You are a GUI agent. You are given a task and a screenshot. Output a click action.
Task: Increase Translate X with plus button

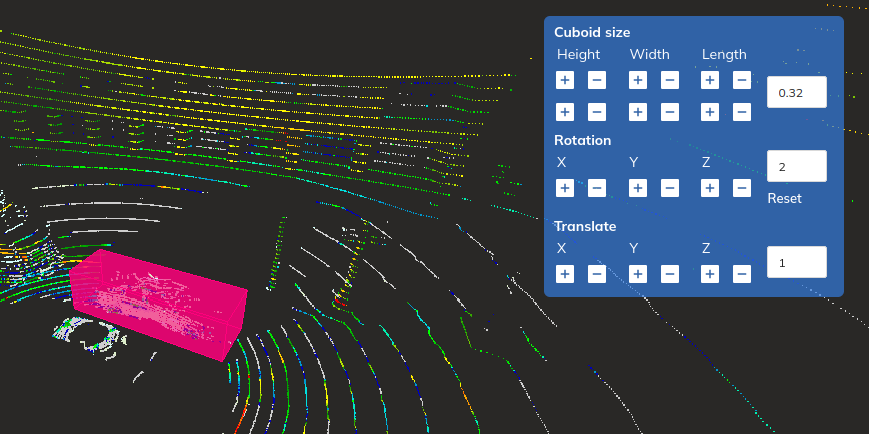(x=565, y=274)
